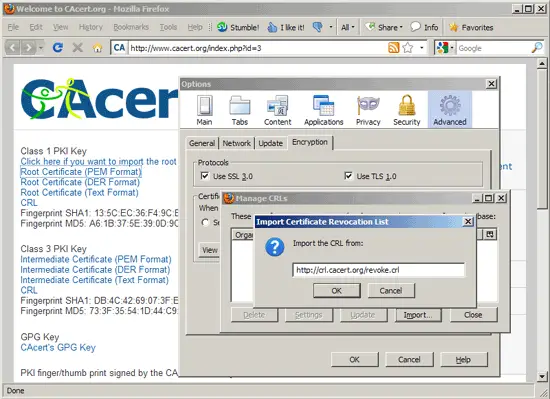The height and width of the screenshot is (399, 550).
Task: Click the CRL URL input field
Action: [x=378, y=270]
